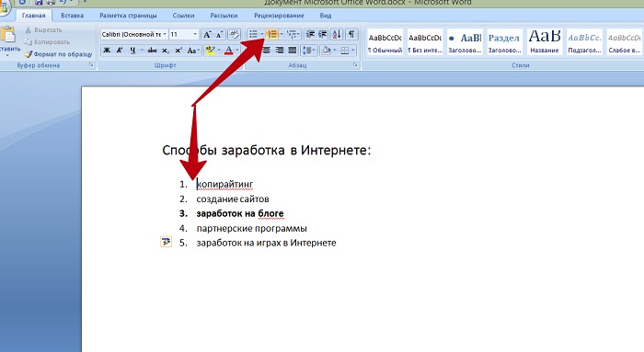The height and width of the screenshot is (352, 644).
Task: Apply subscript formatting
Action: click(x=165, y=51)
